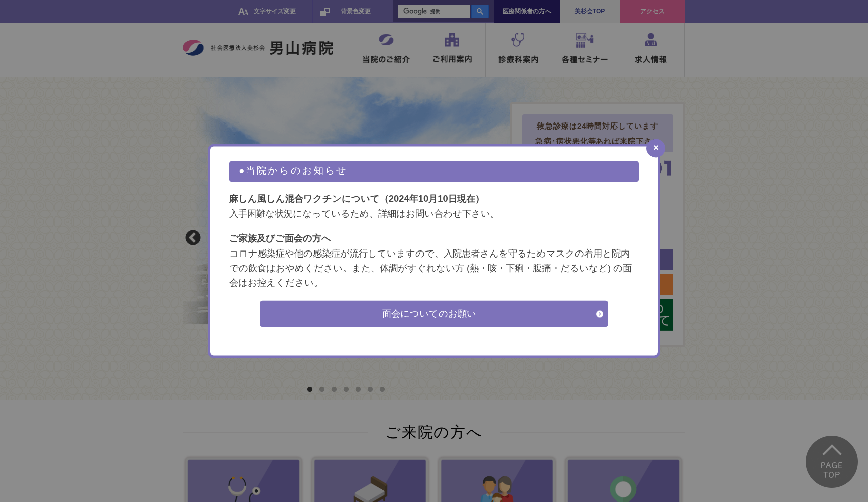Click the hospital building icon for ご利用案内
The image size is (868, 502).
tap(452, 39)
